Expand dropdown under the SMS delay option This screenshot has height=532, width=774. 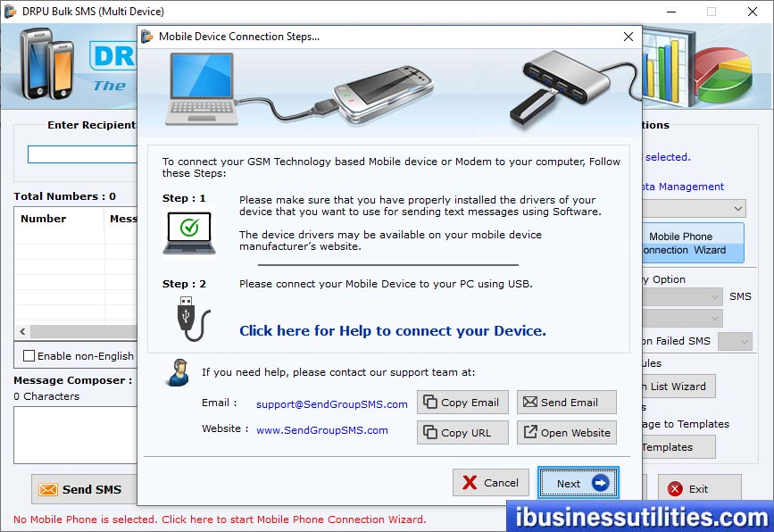[714, 319]
